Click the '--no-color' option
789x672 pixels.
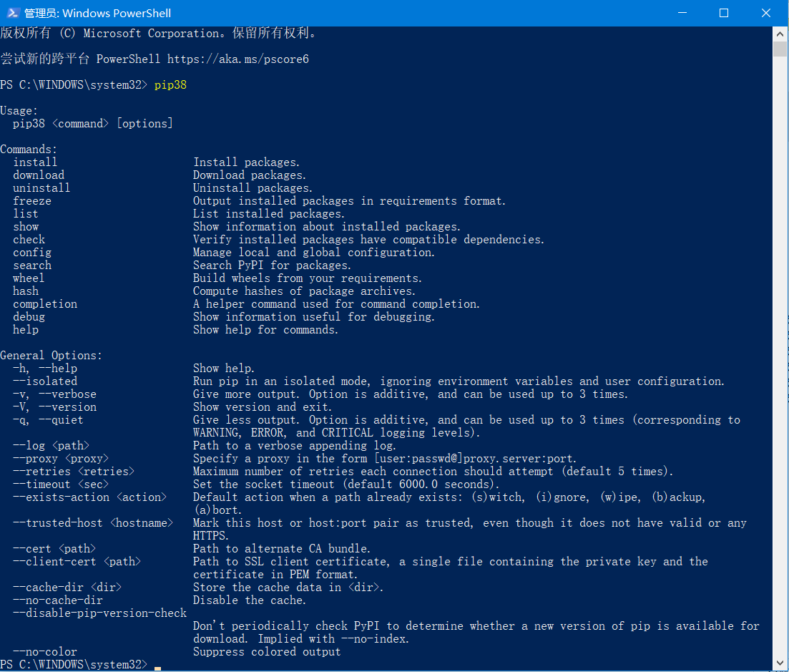[x=45, y=652]
